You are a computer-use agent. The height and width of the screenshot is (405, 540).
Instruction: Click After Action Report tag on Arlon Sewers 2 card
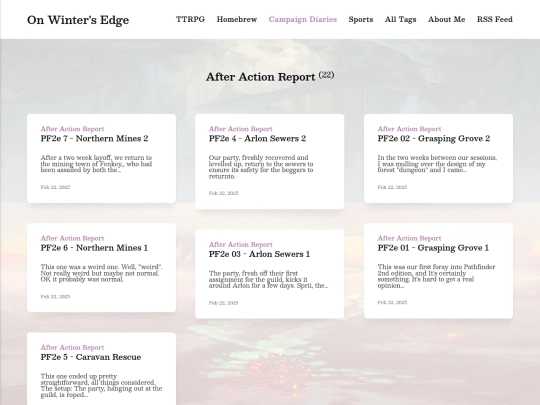[x=240, y=129]
